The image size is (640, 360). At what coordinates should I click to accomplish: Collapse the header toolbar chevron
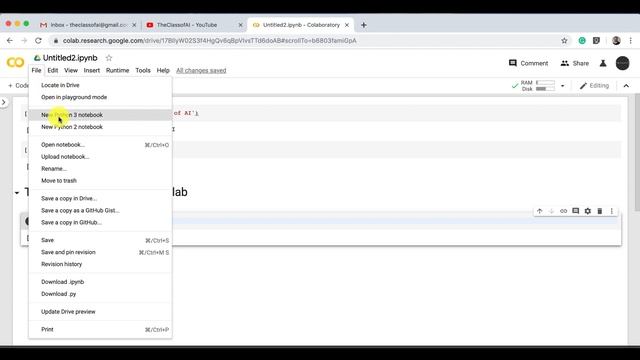pos(626,86)
